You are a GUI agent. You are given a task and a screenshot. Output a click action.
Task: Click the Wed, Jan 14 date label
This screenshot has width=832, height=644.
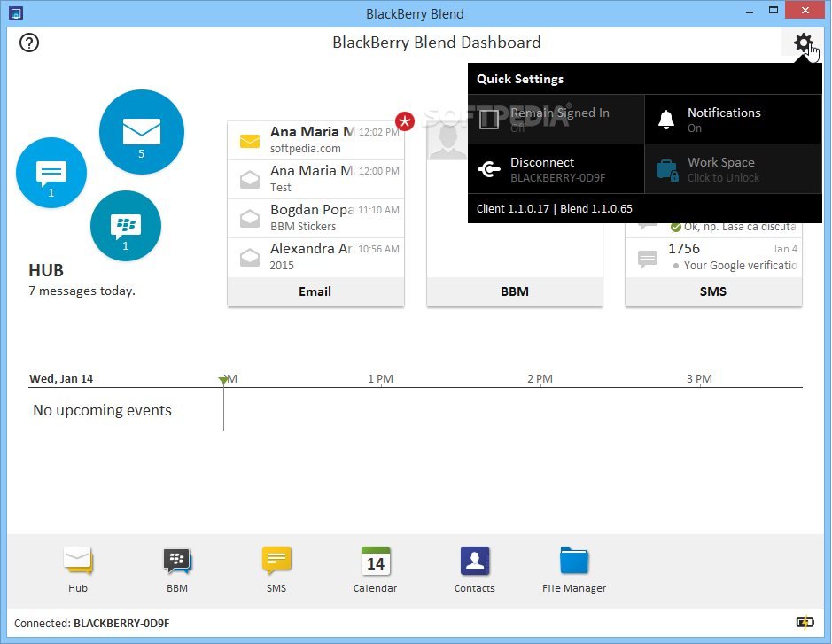pyautogui.click(x=61, y=379)
